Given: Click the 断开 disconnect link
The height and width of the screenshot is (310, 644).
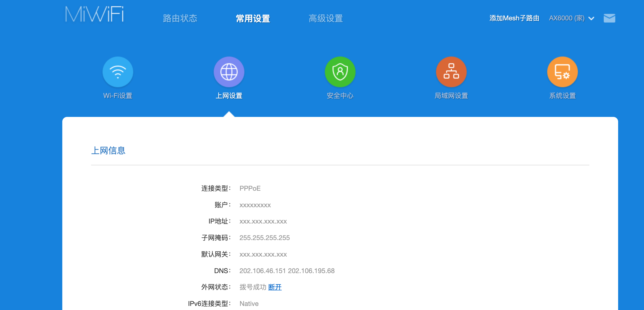Looking at the screenshot, I should (275, 287).
